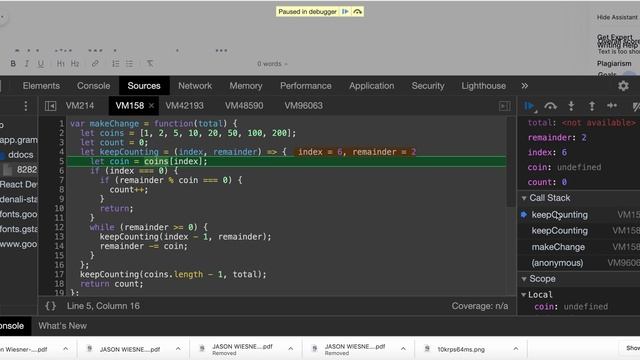Insert a numbered list

pyautogui.click(x=116, y=64)
